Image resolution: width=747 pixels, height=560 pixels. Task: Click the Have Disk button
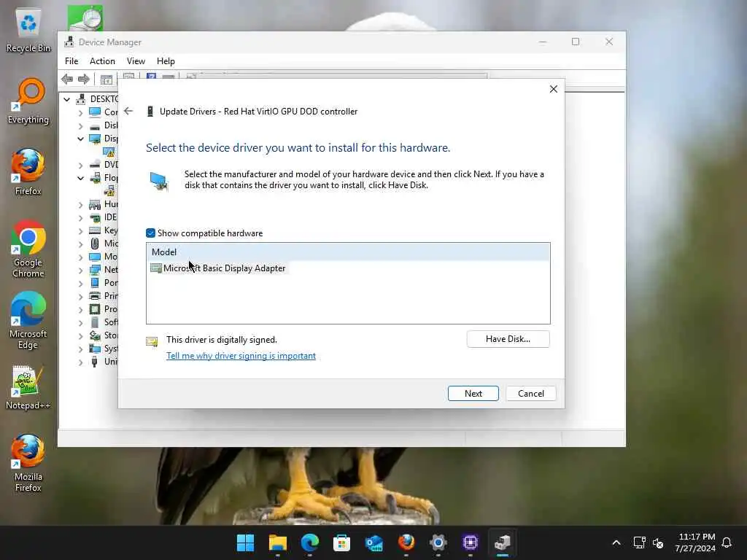[508, 339]
